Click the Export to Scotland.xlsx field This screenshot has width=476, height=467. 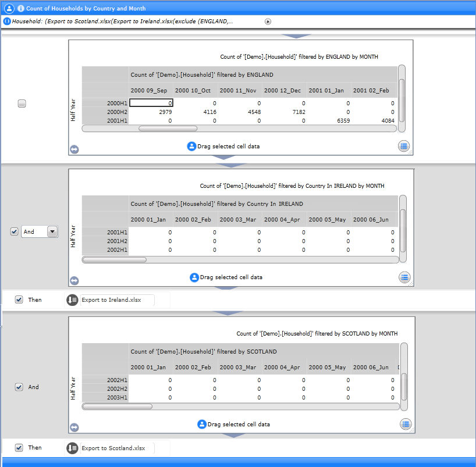pos(117,448)
